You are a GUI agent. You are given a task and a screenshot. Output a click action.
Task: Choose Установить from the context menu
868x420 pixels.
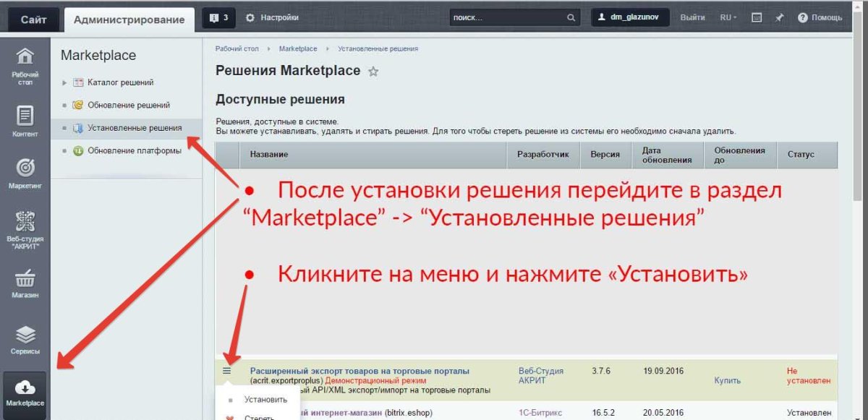point(265,398)
